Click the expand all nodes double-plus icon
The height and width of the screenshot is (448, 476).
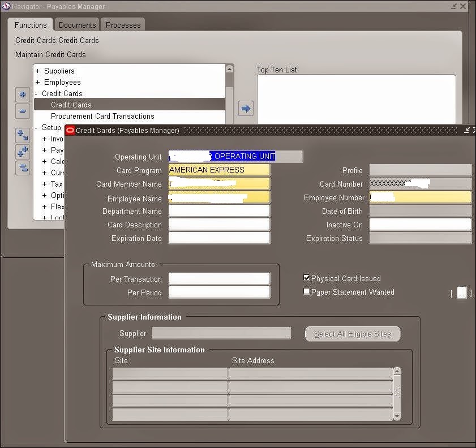(22, 151)
